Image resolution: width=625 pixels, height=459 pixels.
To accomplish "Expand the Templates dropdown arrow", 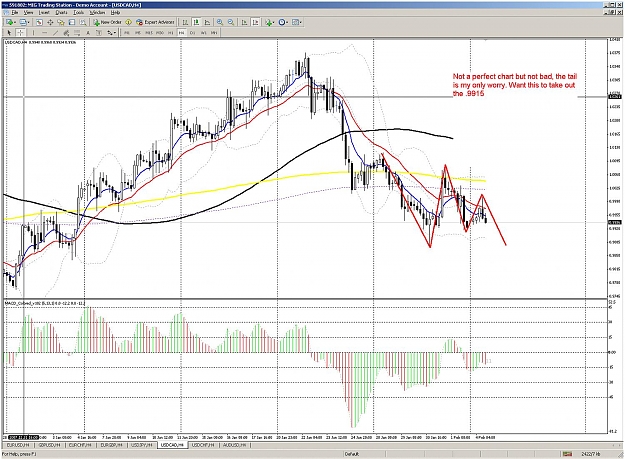I will (x=301, y=23).
